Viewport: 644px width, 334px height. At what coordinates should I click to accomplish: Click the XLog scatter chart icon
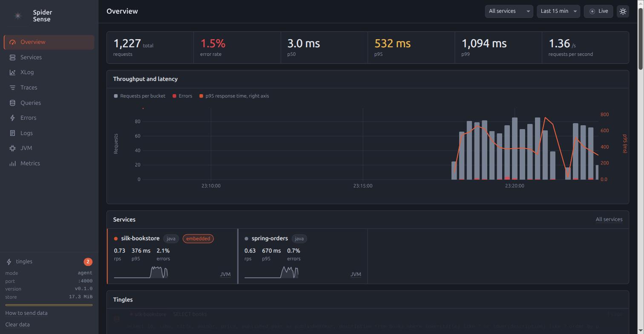click(x=12, y=72)
